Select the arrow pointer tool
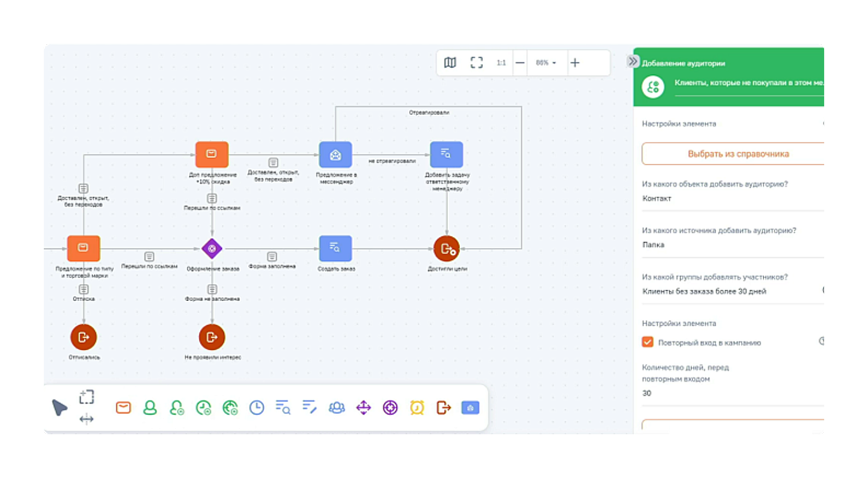This screenshot has height=478, width=868. tap(60, 407)
